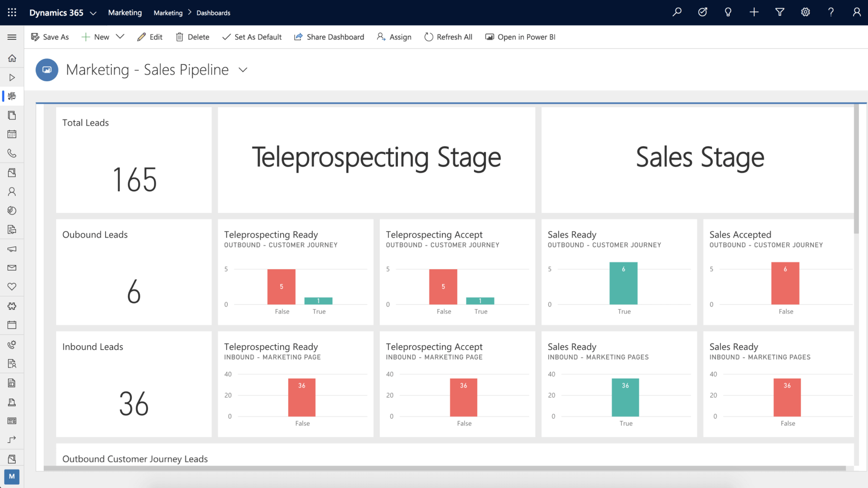Viewport: 868px width, 488px height.
Task: Select Marketing in the top navigation
Action: (125, 12)
